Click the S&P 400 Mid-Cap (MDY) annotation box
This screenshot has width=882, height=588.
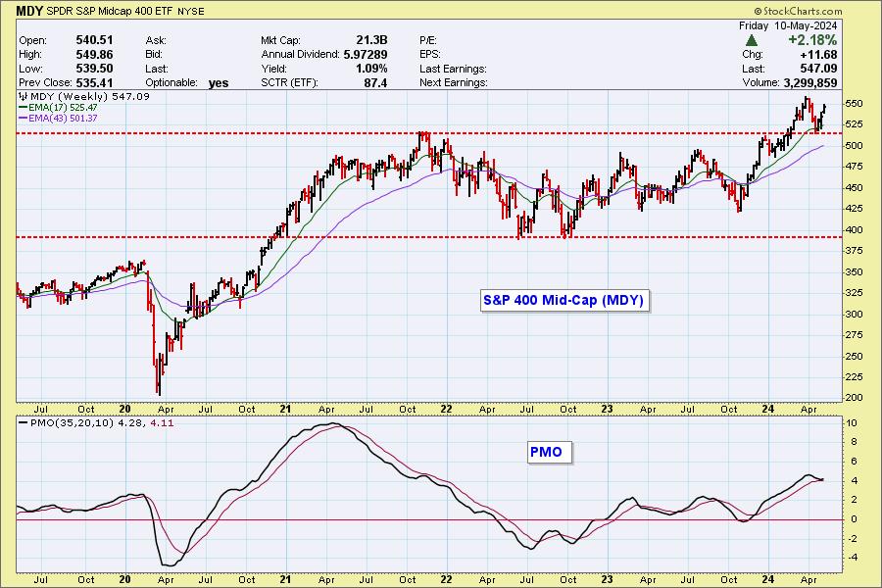tap(563, 300)
